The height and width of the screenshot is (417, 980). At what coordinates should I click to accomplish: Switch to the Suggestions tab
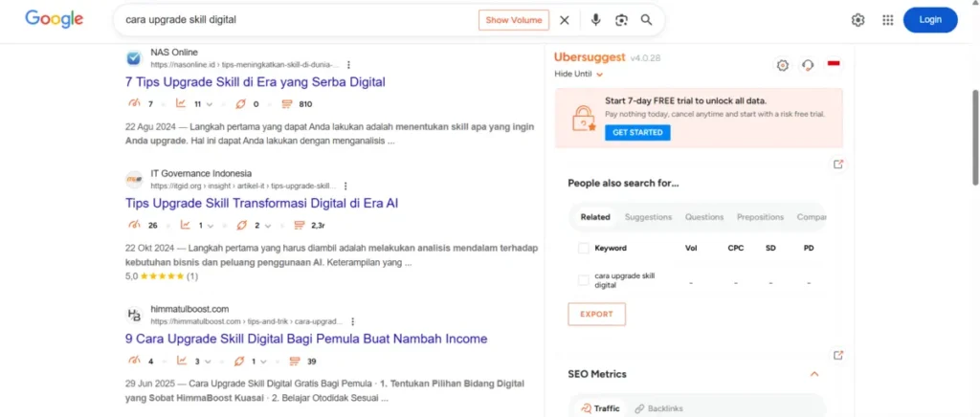(648, 217)
